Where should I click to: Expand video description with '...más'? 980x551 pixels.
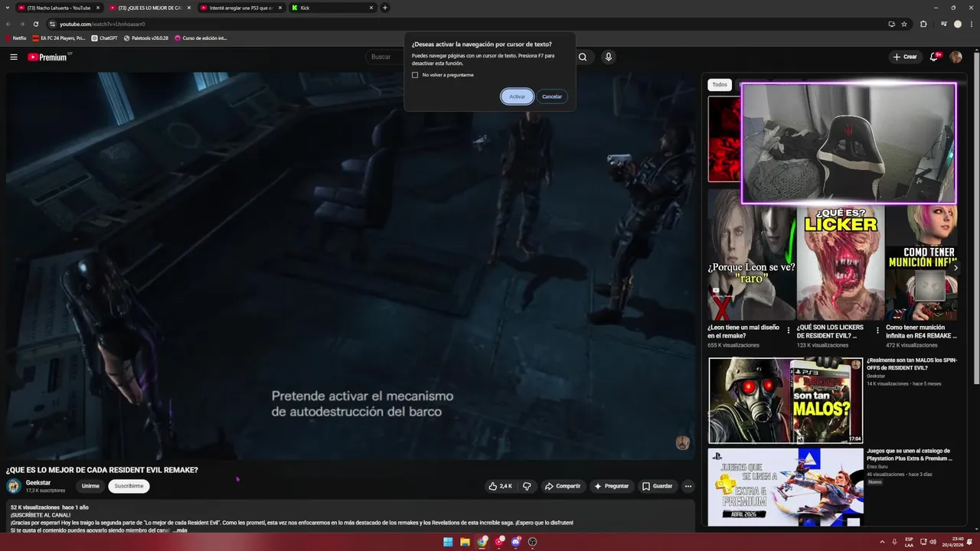tap(179, 530)
